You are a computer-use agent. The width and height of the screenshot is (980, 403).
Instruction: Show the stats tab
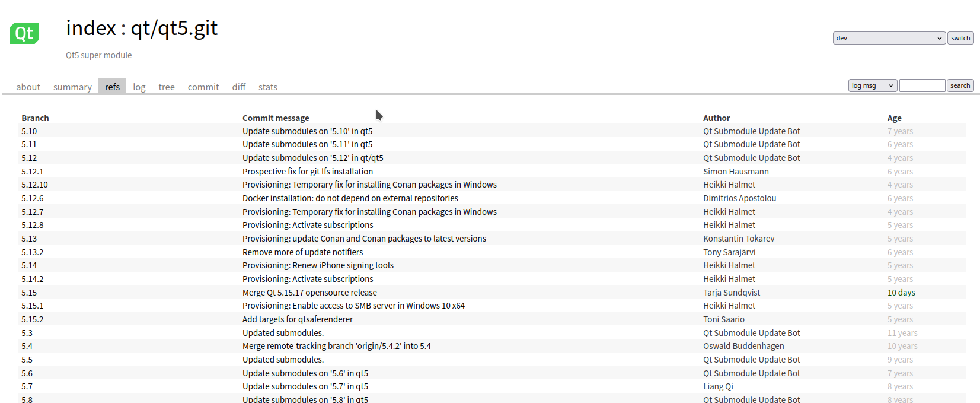(268, 87)
